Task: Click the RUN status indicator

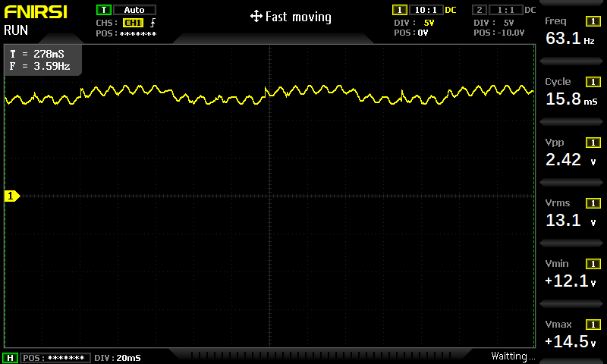Action: pyautogui.click(x=16, y=30)
